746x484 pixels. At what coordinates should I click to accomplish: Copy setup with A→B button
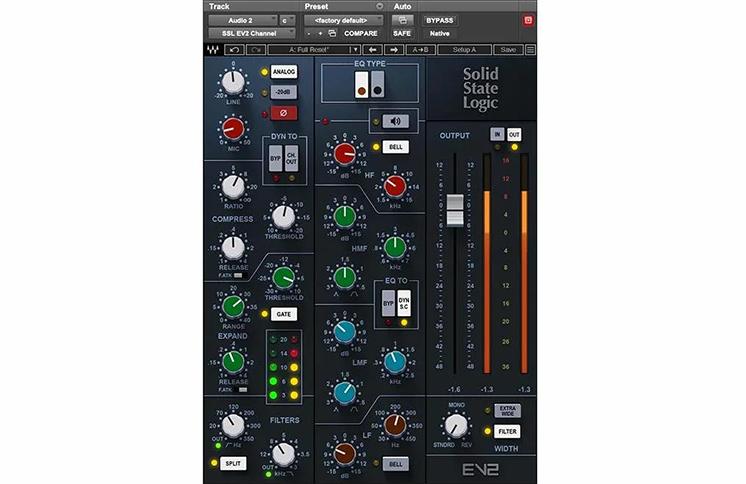[x=421, y=49]
